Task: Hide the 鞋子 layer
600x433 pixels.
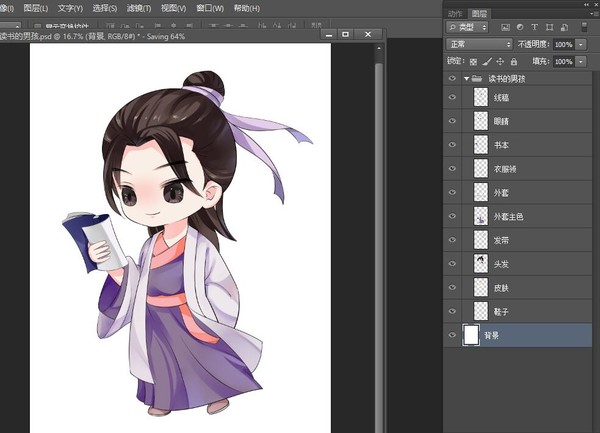Action: pos(452,311)
